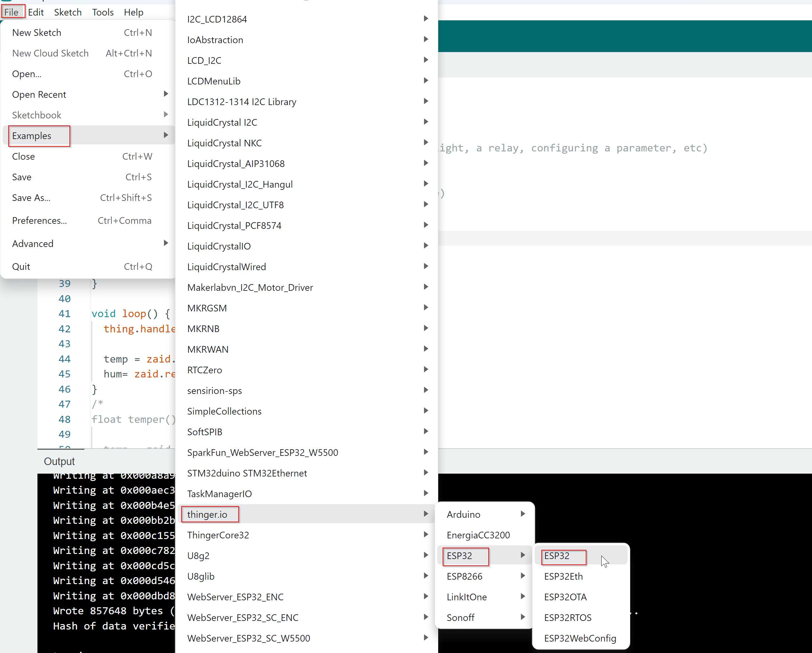Open LCD_I2C examples submenu
Viewport: 812px width, 653px height.
307,60
